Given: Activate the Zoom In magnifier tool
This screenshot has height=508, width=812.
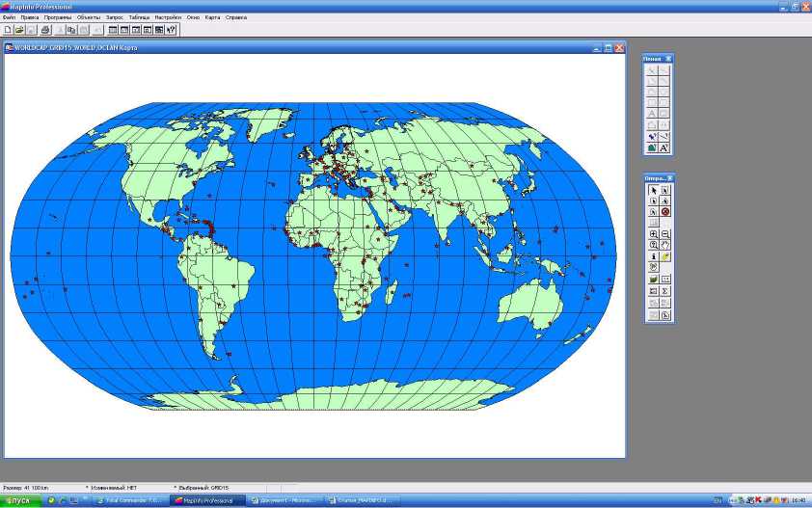Looking at the screenshot, I should pos(653,234).
